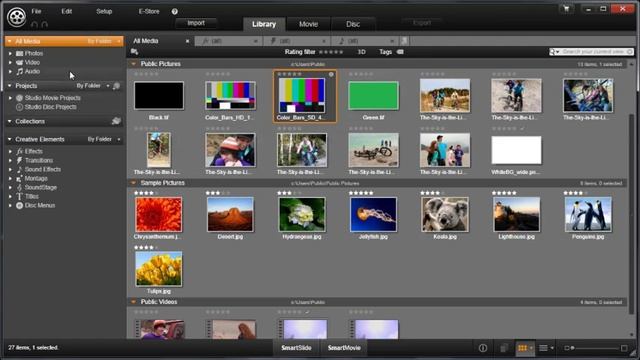This screenshot has height=360, width=640.
Task: Click the SmartSlide button
Action: click(x=296, y=348)
